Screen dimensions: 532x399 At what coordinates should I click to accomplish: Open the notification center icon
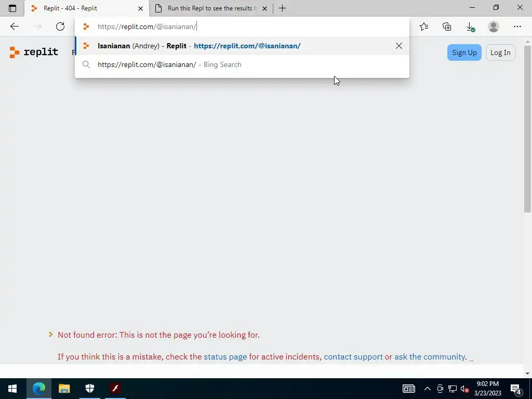click(516, 389)
